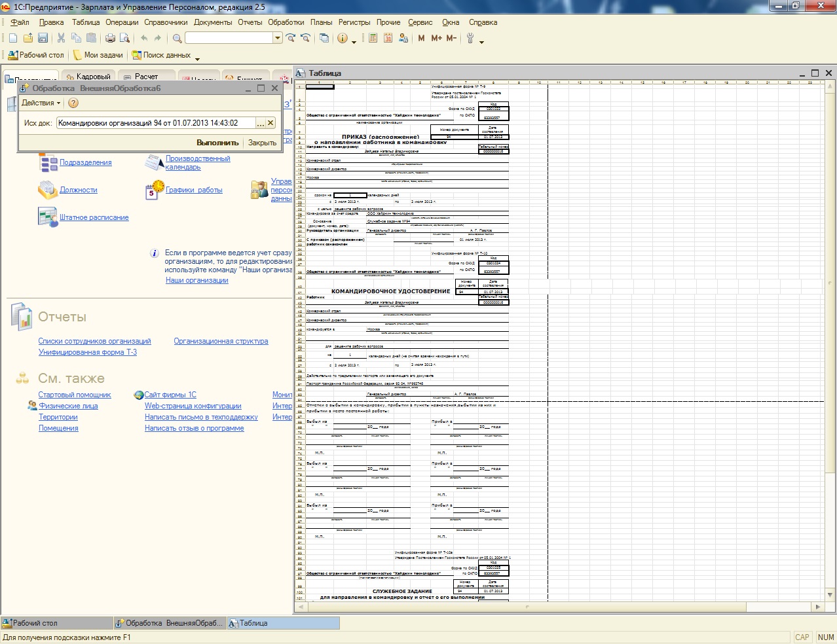Click the Выполнить button
This screenshot has height=644, width=837.
coord(217,143)
